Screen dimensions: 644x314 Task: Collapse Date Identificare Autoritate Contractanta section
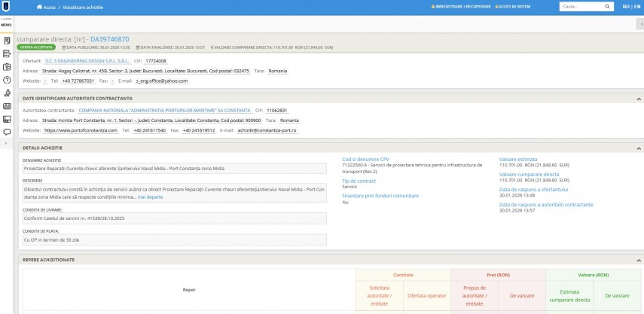pyautogui.click(x=639, y=99)
